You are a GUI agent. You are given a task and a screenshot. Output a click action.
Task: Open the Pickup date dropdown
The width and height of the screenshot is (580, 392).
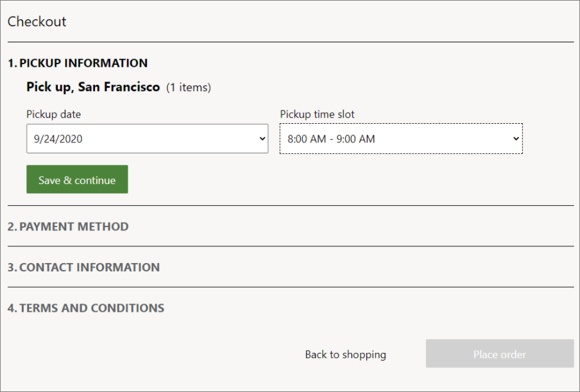[147, 139]
